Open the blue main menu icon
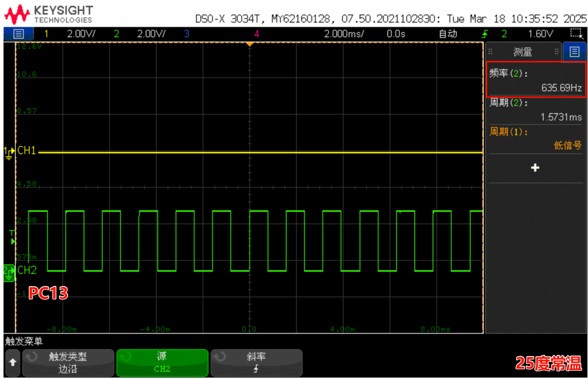588x379 pixels. [x=19, y=34]
